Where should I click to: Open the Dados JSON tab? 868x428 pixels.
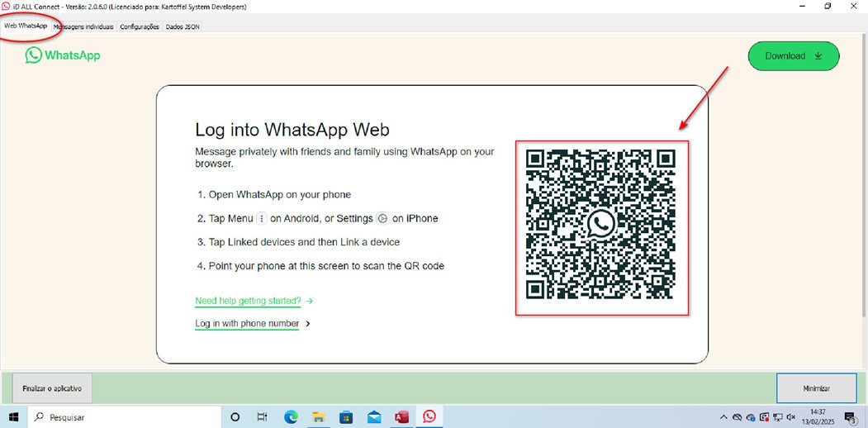183,26
